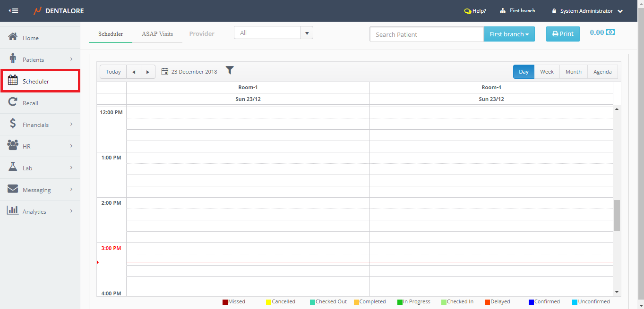Switch to Week view
The height and width of the screenshot is (309, 644).
[547, 72]
